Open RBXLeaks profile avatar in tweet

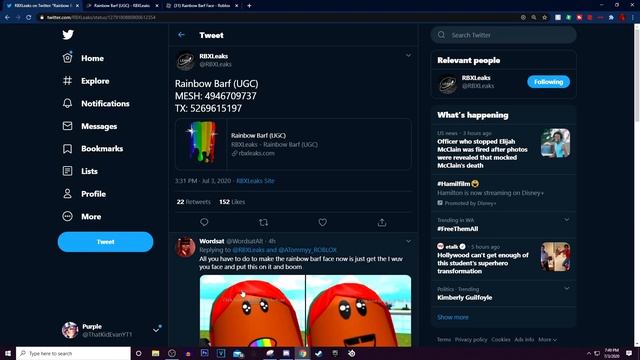(185, 61)
